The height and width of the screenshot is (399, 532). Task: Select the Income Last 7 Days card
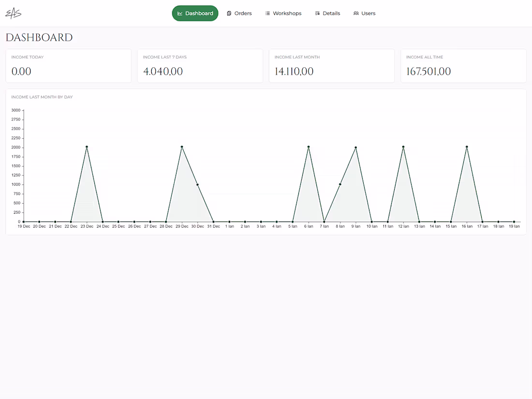pyautogui.click(x=200, y=65)
